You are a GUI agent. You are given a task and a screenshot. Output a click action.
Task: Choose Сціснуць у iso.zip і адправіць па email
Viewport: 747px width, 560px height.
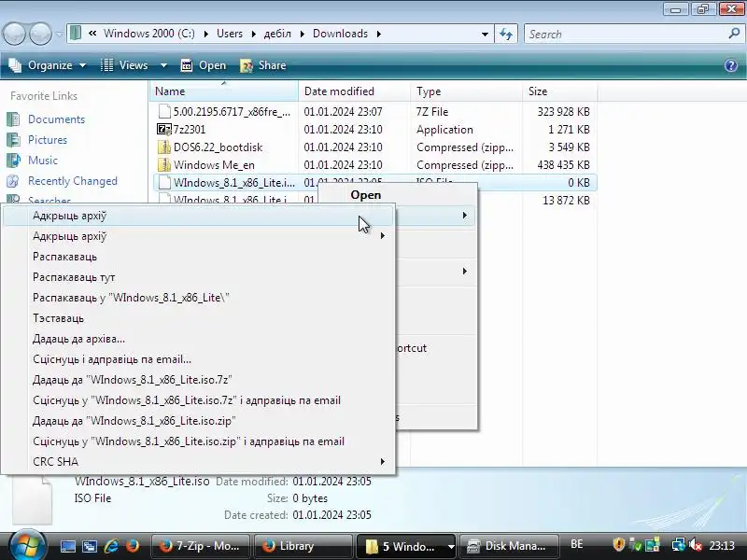[189, 441]
